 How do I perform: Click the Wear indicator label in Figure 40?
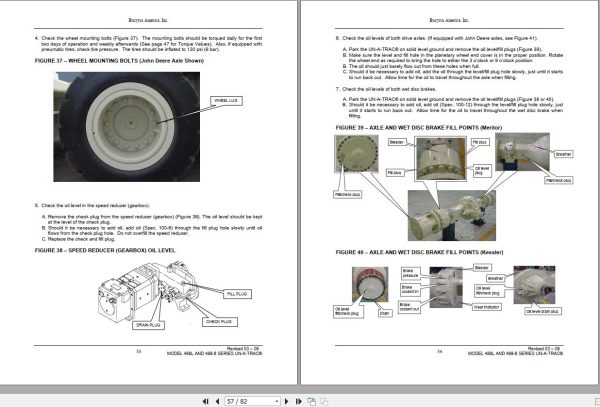[x=486, y=307]
